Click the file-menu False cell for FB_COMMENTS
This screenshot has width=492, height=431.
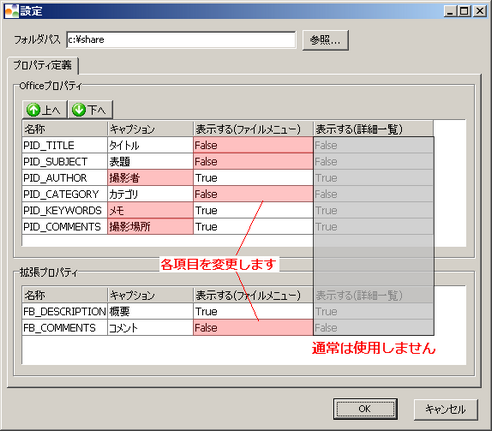253,328
